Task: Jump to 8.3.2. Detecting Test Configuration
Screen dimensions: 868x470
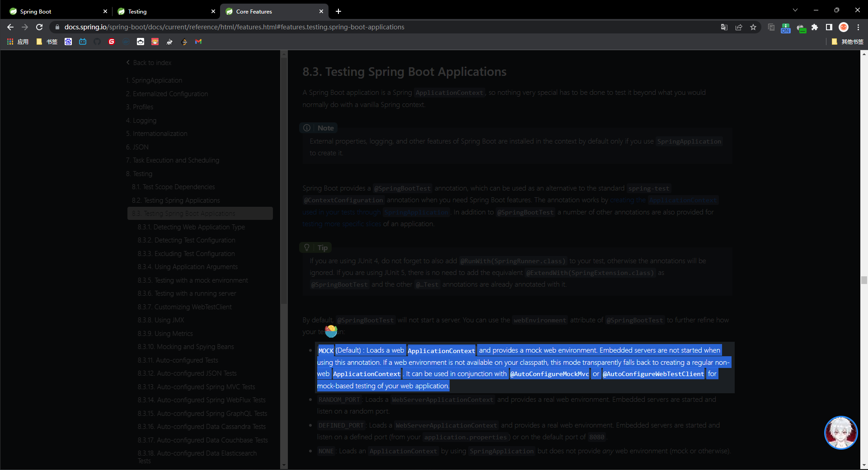Action: [x=187, y=240]
